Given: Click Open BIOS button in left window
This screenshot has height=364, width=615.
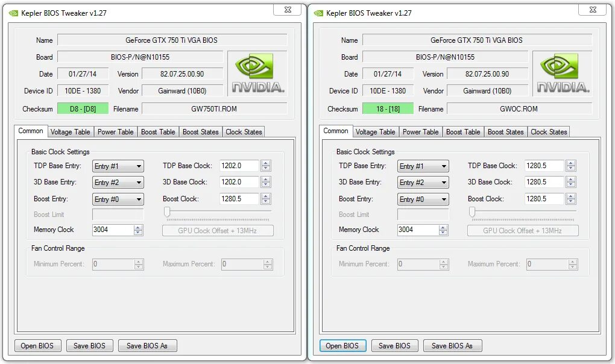Looking at the screenshot, I should point(37,345).
